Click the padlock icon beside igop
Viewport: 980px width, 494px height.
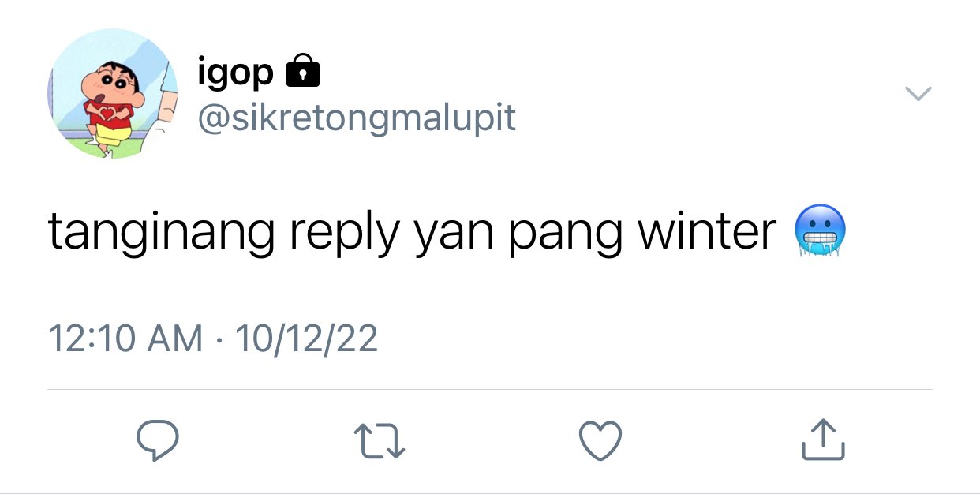[x=301, y=71]
